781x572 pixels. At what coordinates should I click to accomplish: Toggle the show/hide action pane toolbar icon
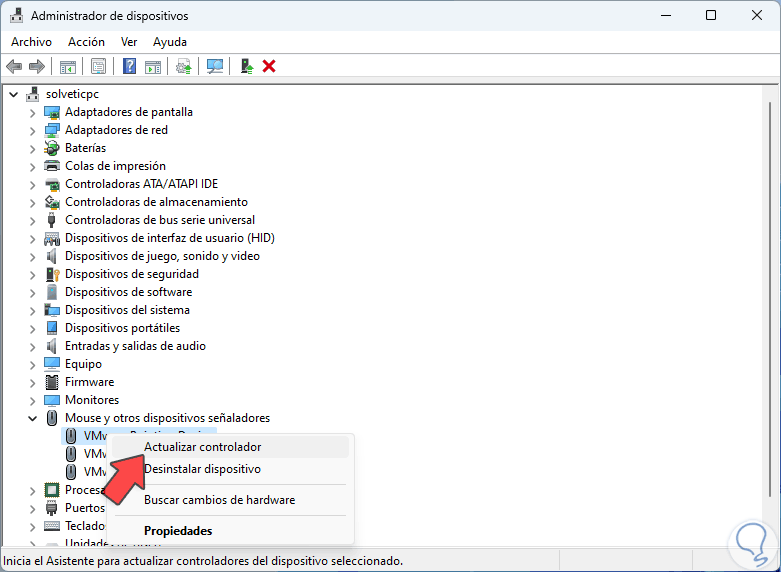(x=153, y=66)
